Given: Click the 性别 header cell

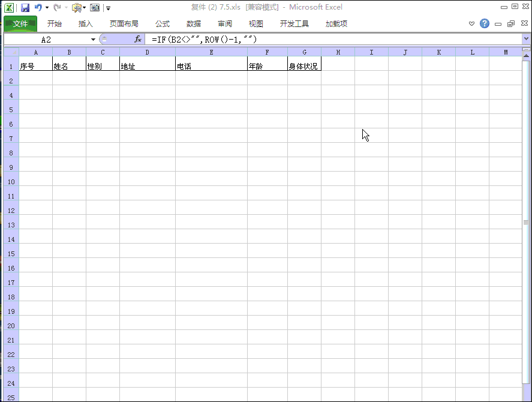Looking at the screenshot, I should point(103,64).
